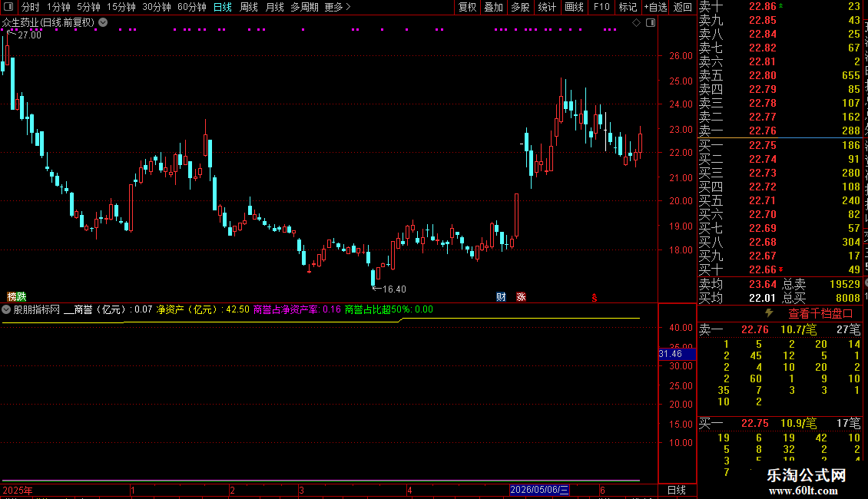This screenshot has width=868, height=499.
Task: Click the lightning bolt icon
Action: (x=769, y=313)
